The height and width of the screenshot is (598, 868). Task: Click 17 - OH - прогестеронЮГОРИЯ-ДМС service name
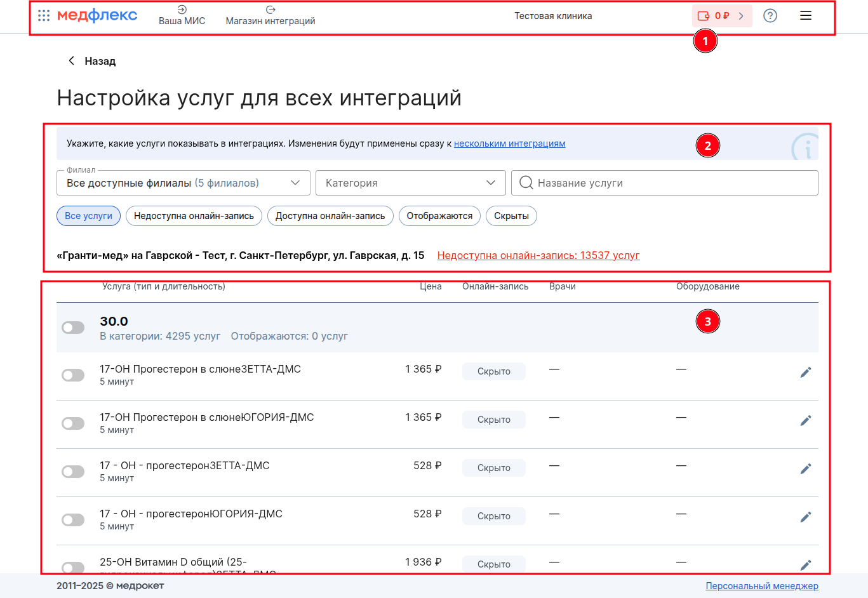pyautogui.click(x=191, y=514)
